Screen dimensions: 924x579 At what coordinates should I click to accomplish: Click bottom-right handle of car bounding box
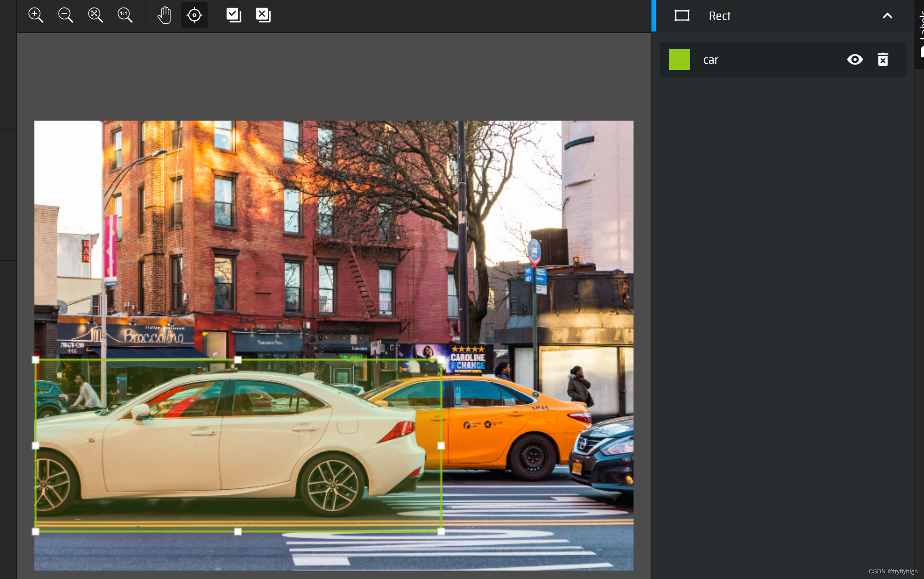tap(441, 532)
